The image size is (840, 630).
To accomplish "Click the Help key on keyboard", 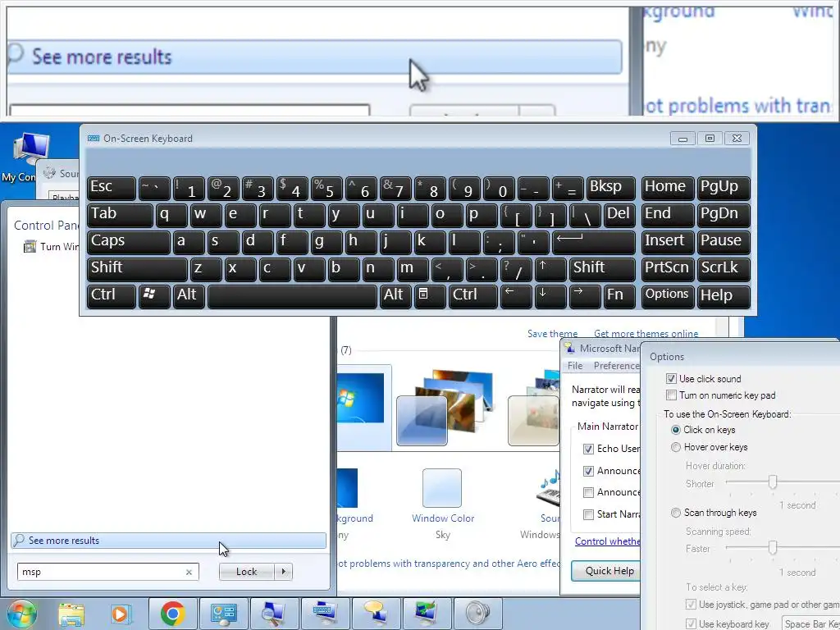I will (x=724, y=296).
